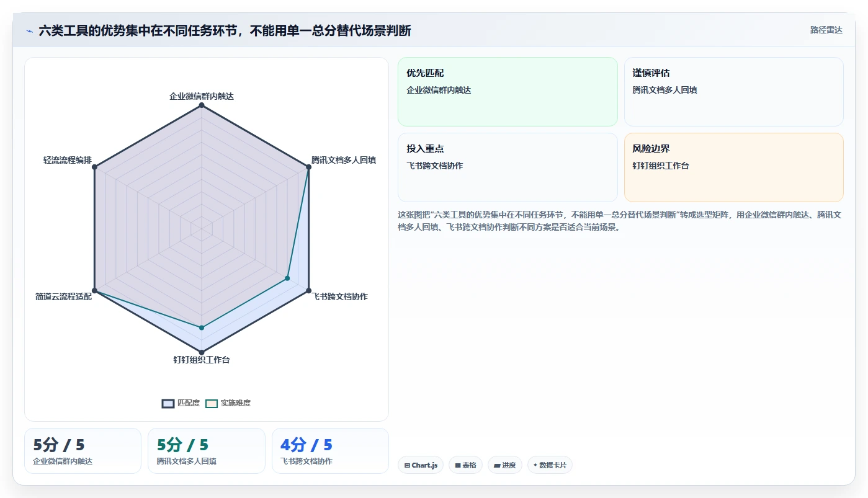
Task: Select the Chart.js tag
Action: pyautogui.click(x=421, y=465)
